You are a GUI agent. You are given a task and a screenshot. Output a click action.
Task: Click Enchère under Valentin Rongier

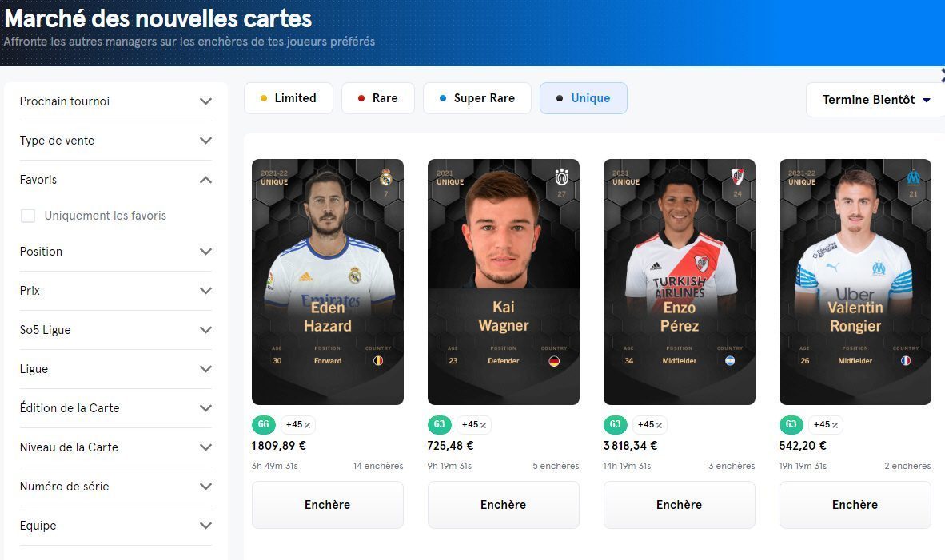click(855, 504)
